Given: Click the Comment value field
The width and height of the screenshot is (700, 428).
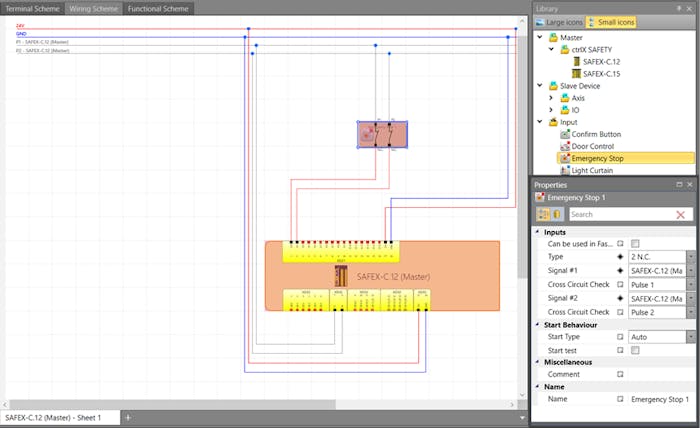Looking at the screenshot, I should pyautogui.click(x=661, y=374).
